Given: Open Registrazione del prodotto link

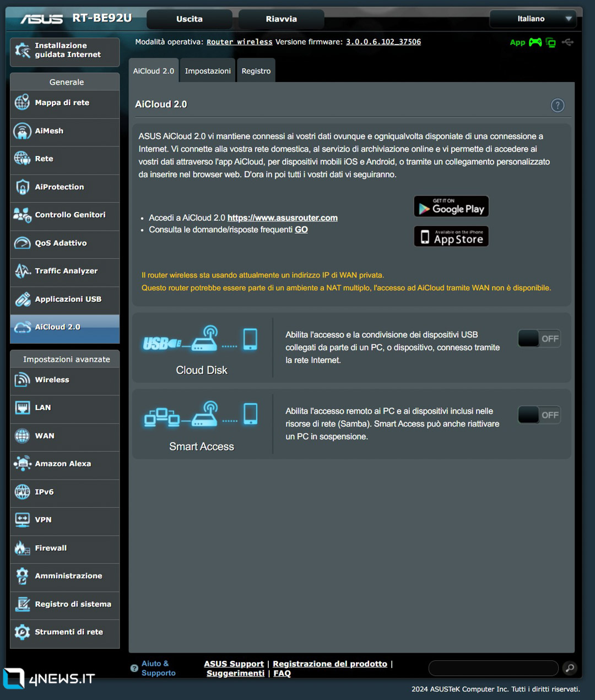Looking at the screenshot, I should pos(330,664).
